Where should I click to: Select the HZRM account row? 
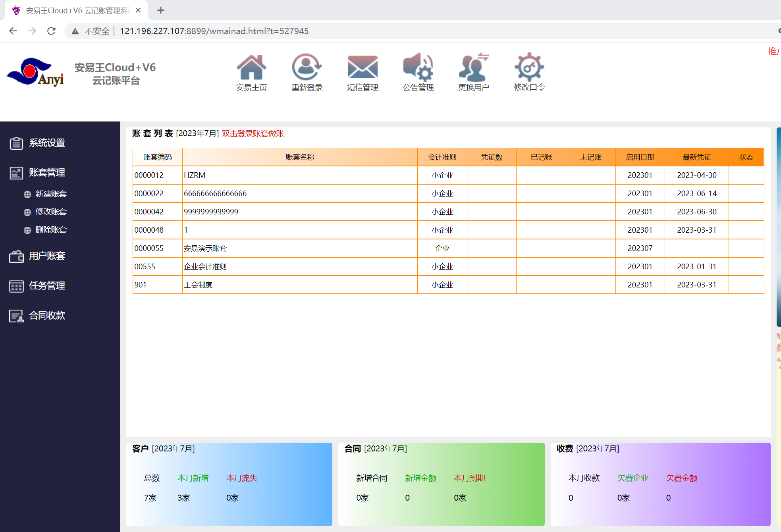click(x=195, y=175)
